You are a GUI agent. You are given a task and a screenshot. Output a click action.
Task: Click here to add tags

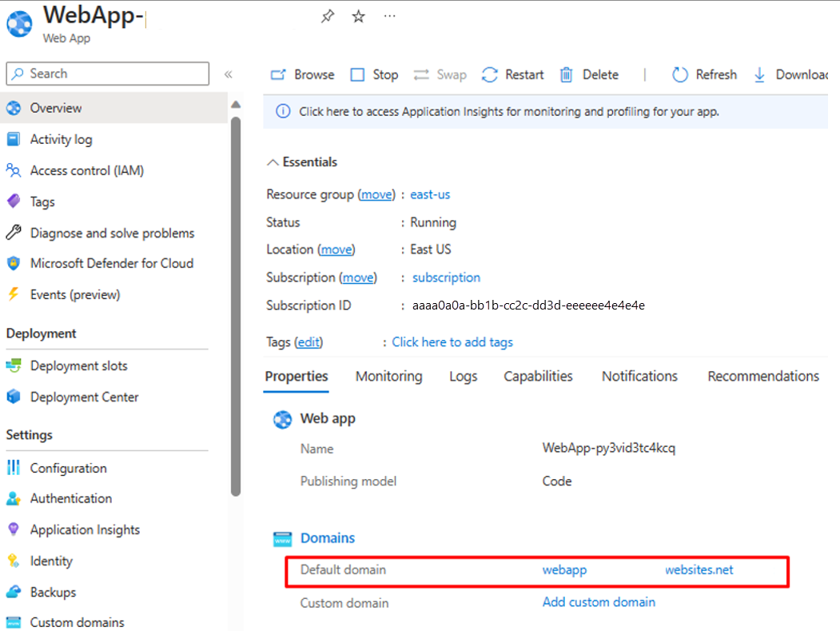tap(452, 341)
